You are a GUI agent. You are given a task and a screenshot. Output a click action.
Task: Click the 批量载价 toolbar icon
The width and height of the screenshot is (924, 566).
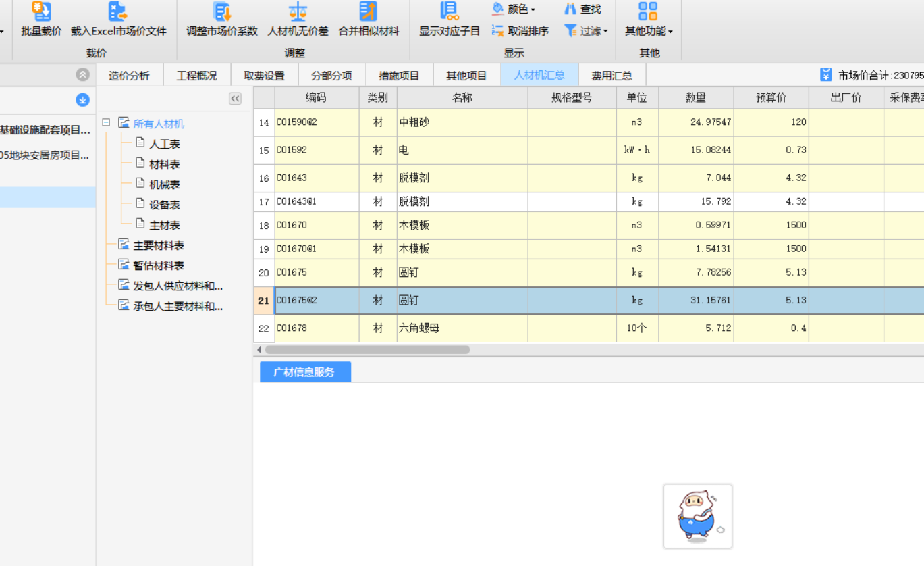click(x=41, y=11)
